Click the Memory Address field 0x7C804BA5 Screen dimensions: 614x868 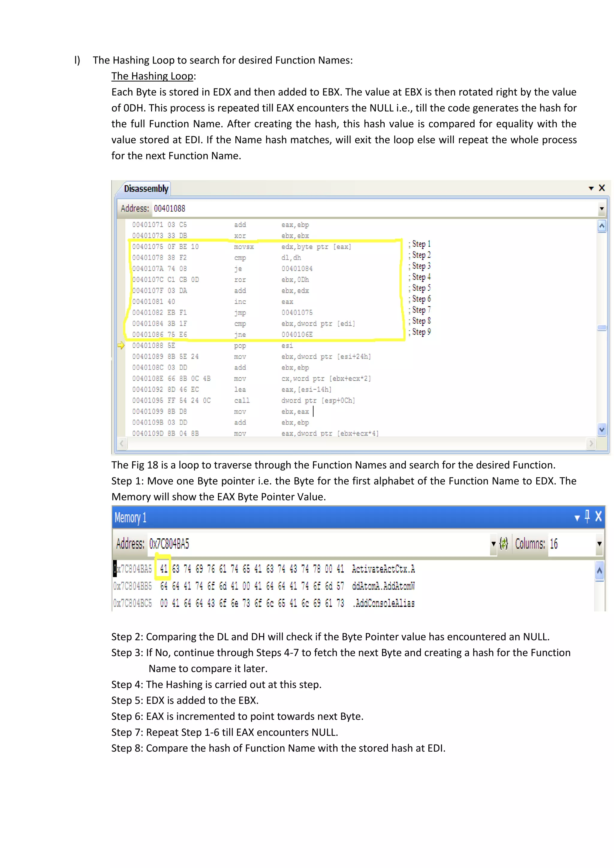tap(318, 544)
